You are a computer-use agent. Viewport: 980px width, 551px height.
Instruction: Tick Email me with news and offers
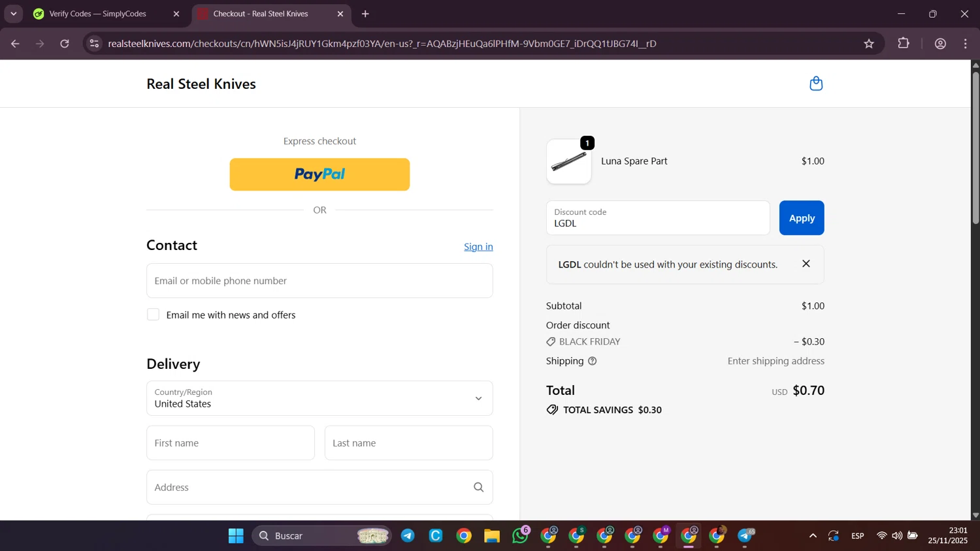153,315
